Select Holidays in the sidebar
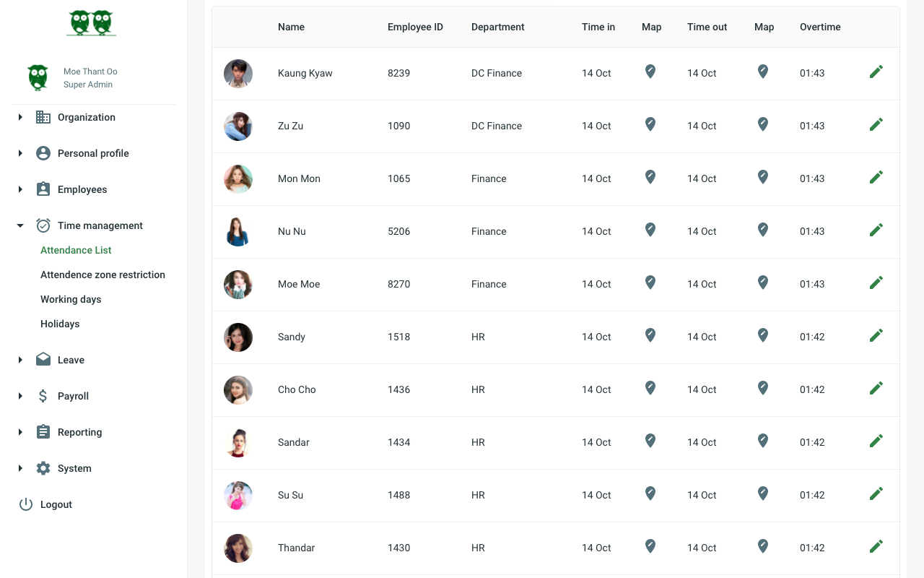The height and width of the screenshot is (578, 924). tap(60, 324)
